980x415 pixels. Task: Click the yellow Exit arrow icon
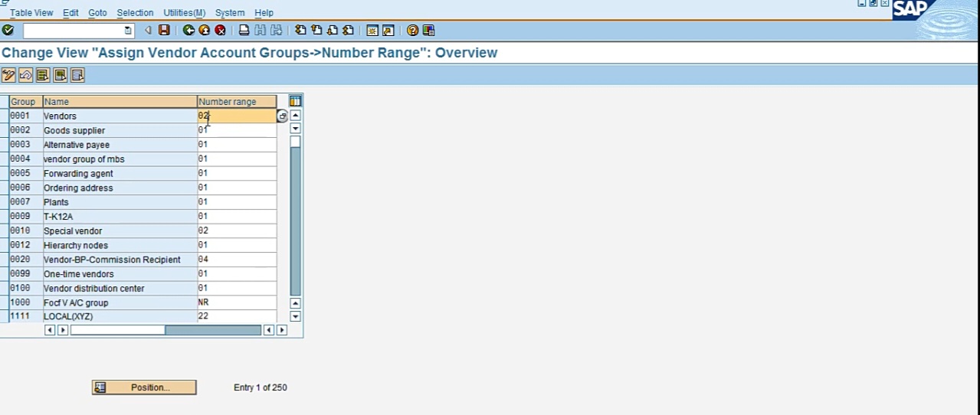point(204,31)
